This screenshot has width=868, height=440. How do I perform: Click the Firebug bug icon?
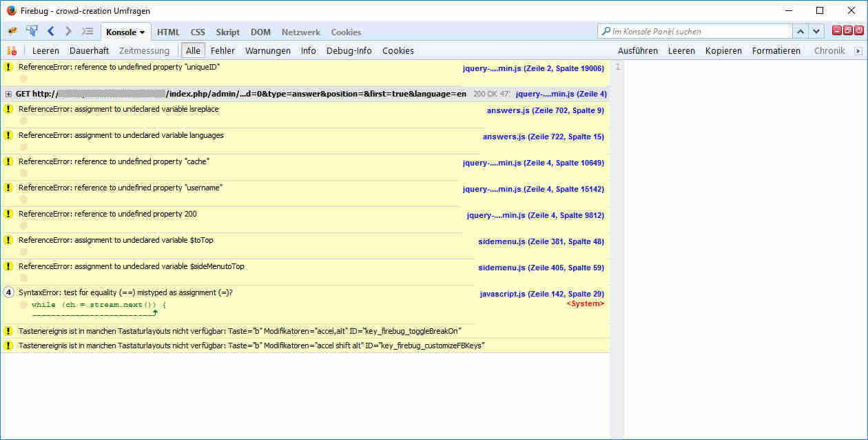(12, 32)
